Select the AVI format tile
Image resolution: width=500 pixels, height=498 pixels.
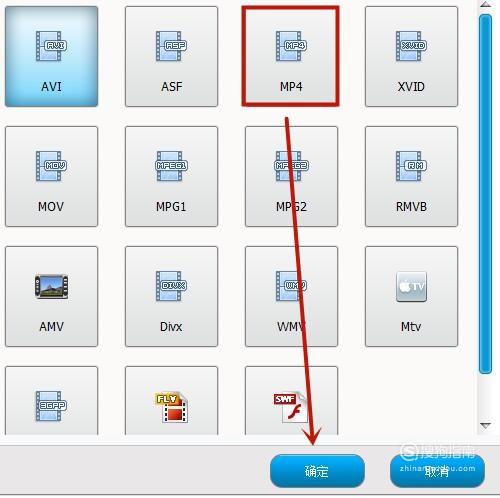click(52, 56)
